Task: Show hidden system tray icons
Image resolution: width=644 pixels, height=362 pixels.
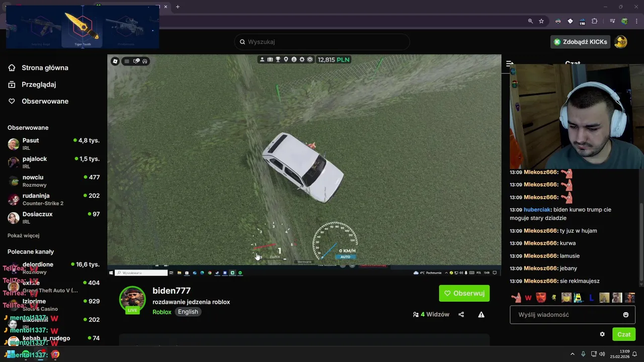Action: pyautogui.click(x=572, y=354)
